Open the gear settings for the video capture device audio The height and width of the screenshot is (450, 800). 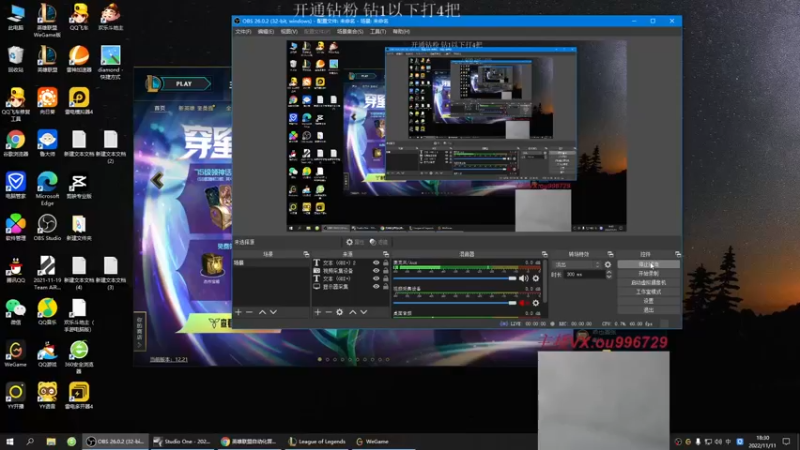click(x=536, y=303)
